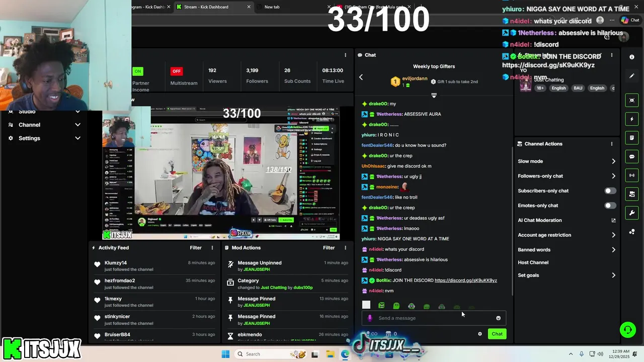The width and height of the screenshot is (644, 362).
Task: Click the lightning bolt sidebar icon
Action: (x=632, y=119)
